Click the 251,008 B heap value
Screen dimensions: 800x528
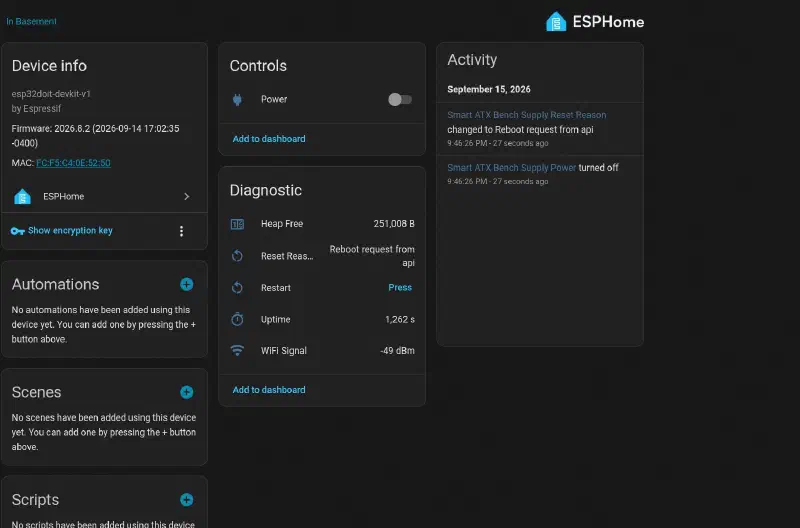[x=394, y=224]
